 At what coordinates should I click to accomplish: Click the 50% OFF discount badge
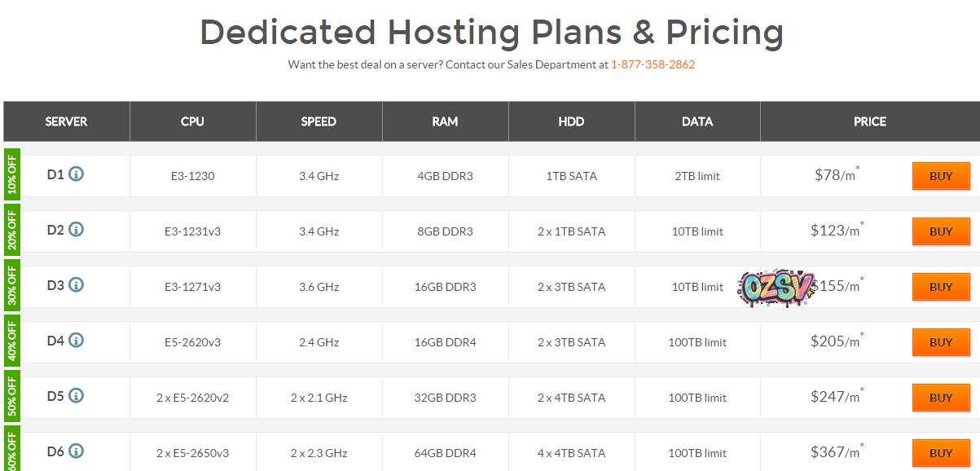pos(12,396)
